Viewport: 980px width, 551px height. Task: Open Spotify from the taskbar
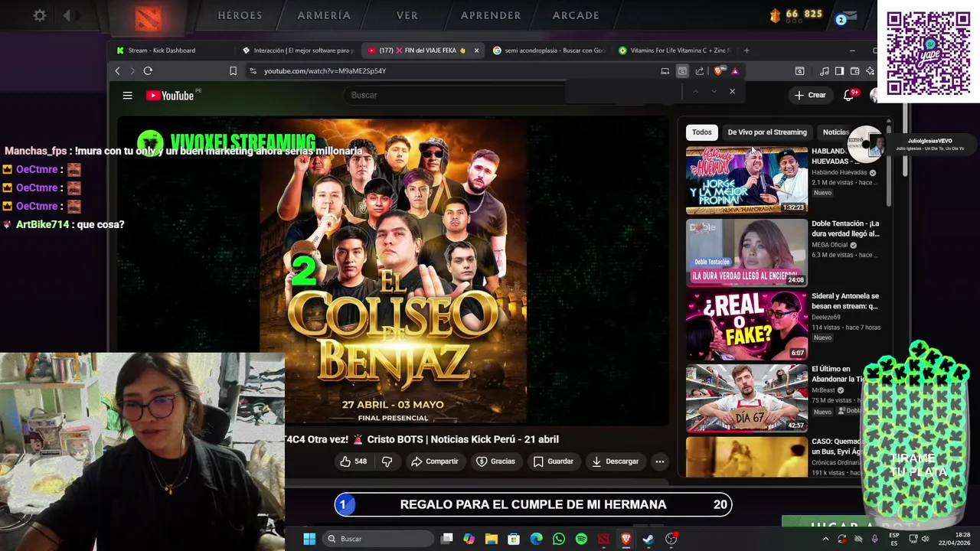(581, 539)
